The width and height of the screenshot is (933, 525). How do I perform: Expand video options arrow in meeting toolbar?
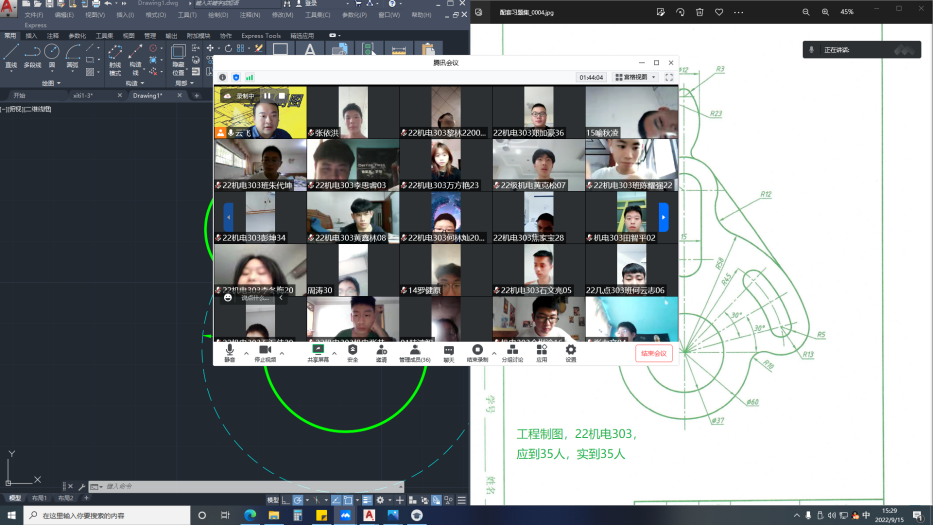pyautogui.click(x=282, y=354)
